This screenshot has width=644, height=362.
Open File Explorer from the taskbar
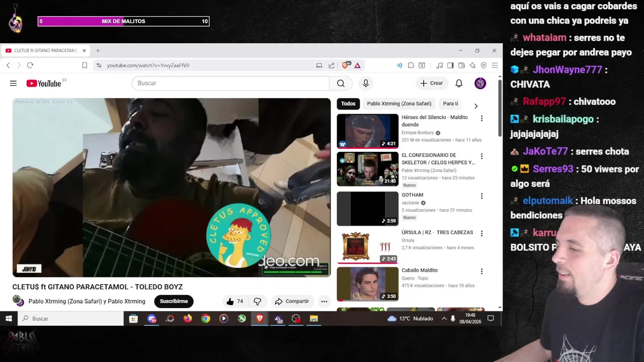pos(313,319)
